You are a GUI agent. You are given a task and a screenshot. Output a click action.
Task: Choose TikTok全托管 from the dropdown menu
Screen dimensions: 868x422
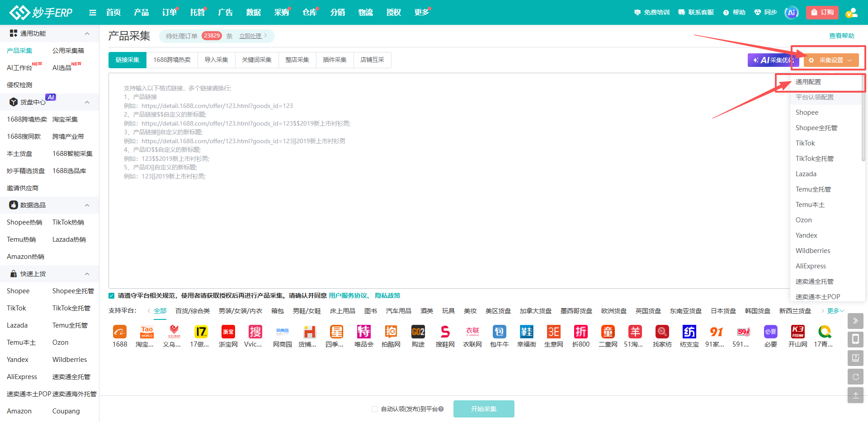click(815, 159)
